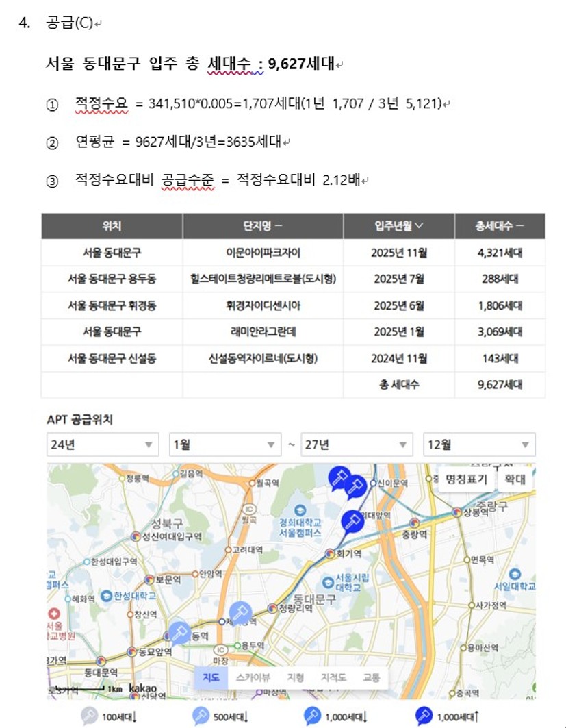Click the 동대문역 station icon
Screen dimensions: 566x728
click(x=101, y=661)
